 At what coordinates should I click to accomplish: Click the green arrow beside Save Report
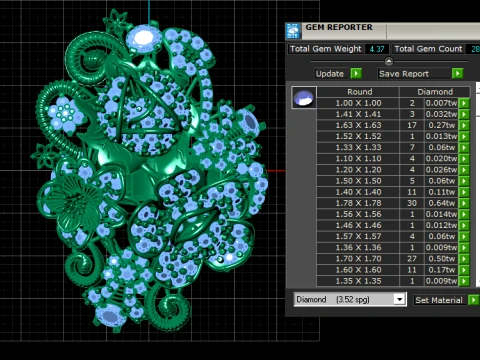point(458,73)
